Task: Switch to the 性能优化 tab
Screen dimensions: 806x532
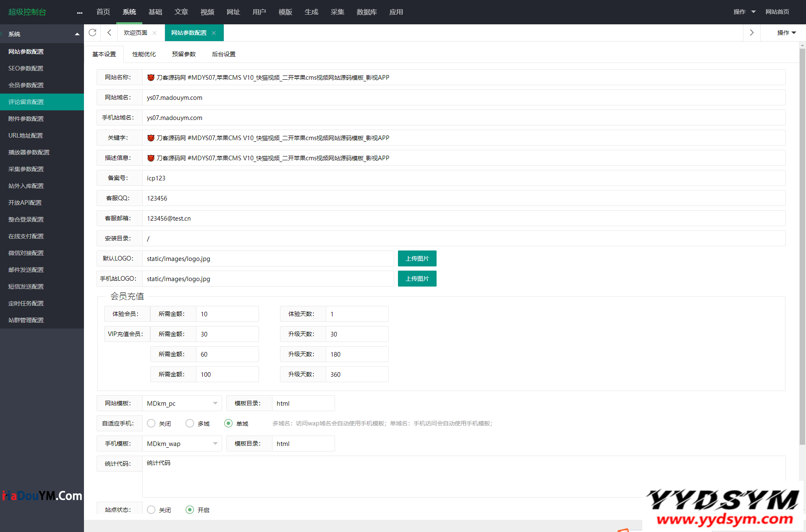Action: (x=144, y=54)
